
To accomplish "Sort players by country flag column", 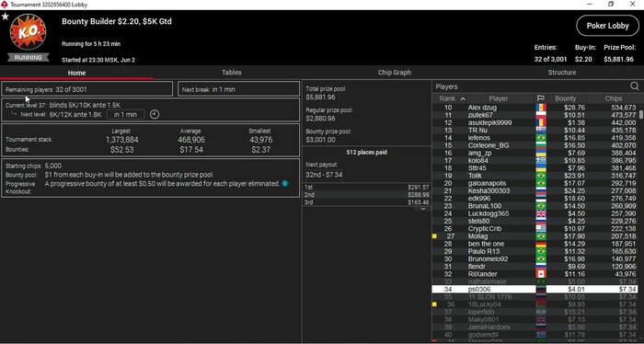I will (x=541, y=98).
